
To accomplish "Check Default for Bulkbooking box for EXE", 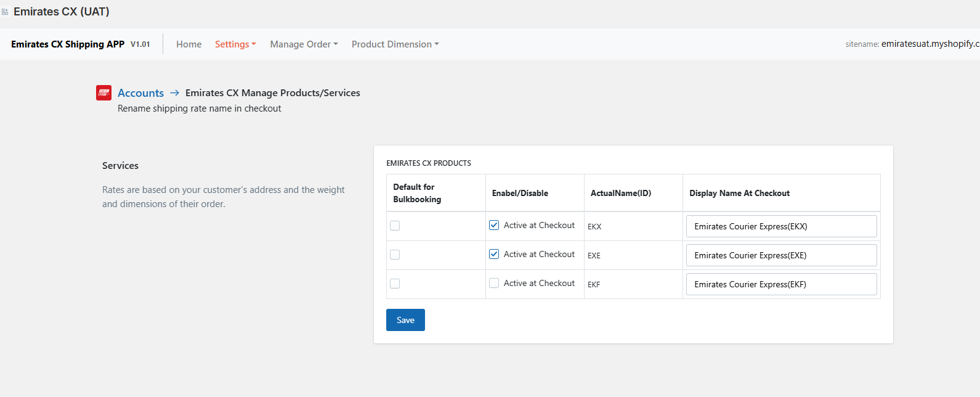I will coord(395,255).
